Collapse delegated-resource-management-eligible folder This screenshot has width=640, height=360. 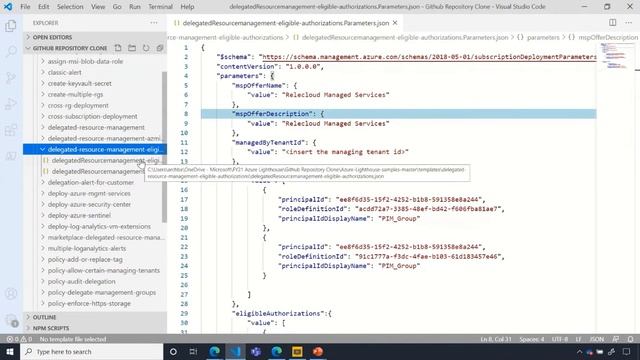coord(95,149)
